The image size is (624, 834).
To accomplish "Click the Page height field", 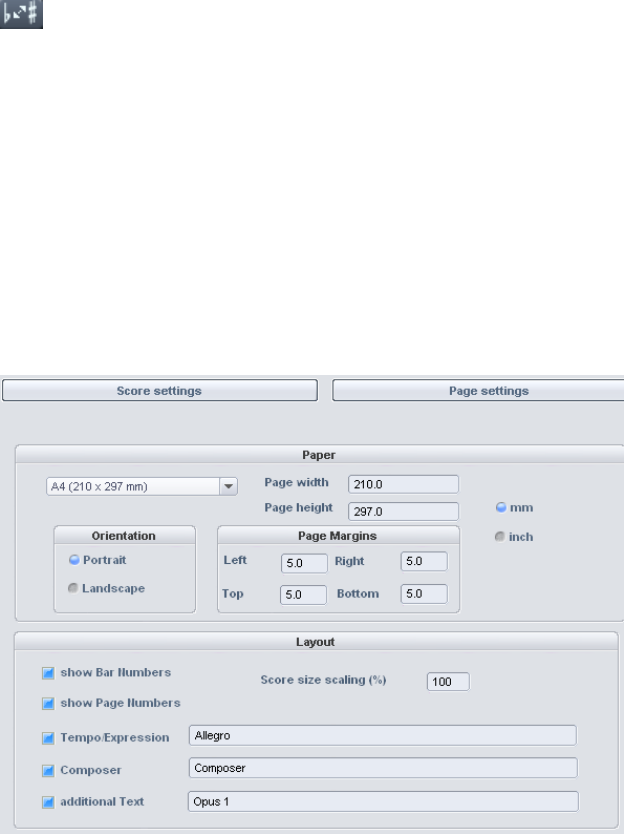I will pos(403,511).
